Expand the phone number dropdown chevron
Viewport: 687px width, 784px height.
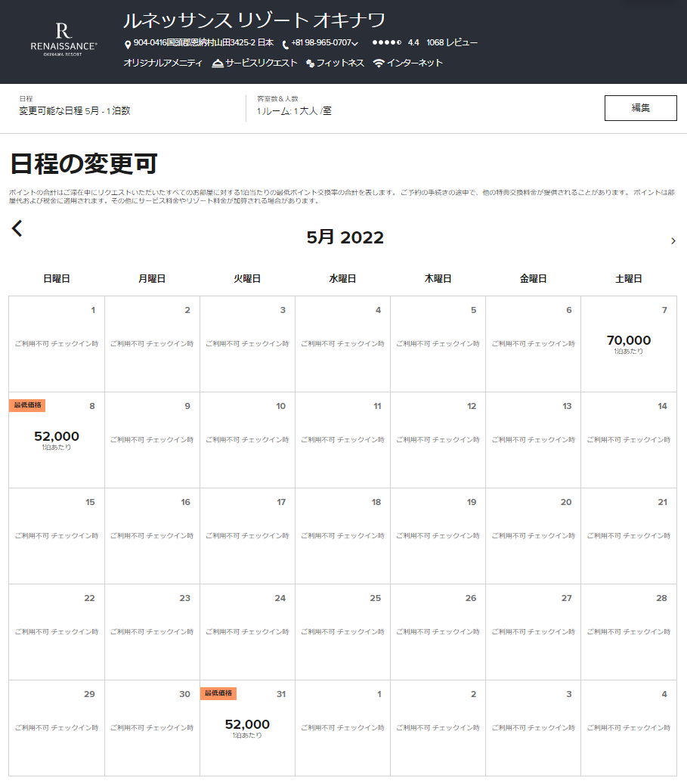[355, 44]
